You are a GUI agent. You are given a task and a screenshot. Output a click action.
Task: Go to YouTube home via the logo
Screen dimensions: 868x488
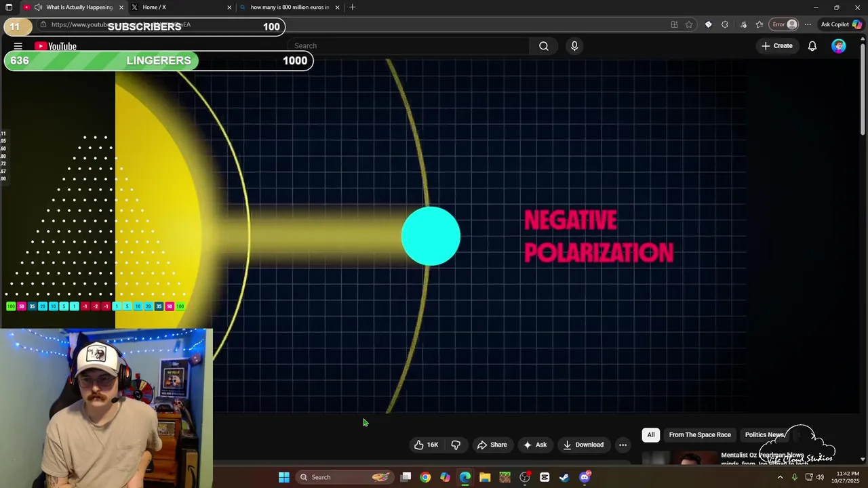pyautogui.click(x=56, y=46)
